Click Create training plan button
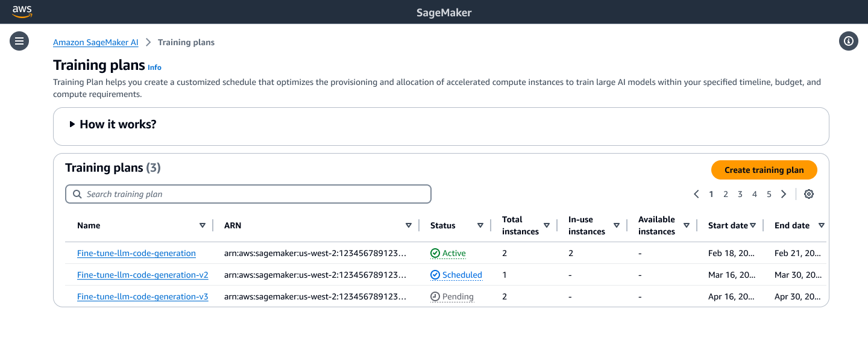 [764, 170]
